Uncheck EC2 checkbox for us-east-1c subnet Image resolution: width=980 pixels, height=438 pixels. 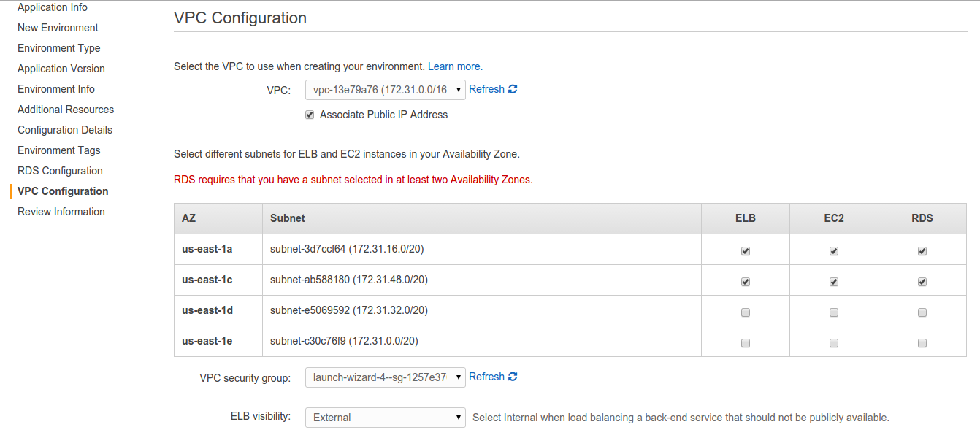click(x=833, y=281)
